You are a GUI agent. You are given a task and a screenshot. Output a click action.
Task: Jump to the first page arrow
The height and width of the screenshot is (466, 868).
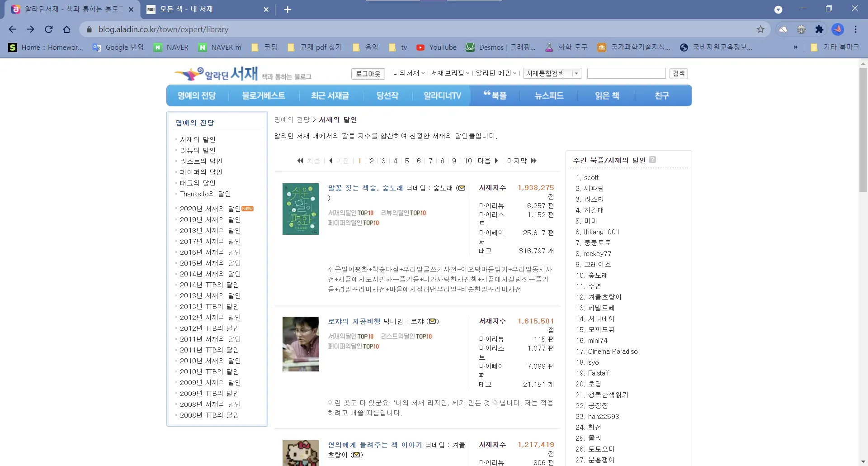[x=300, y=161]
